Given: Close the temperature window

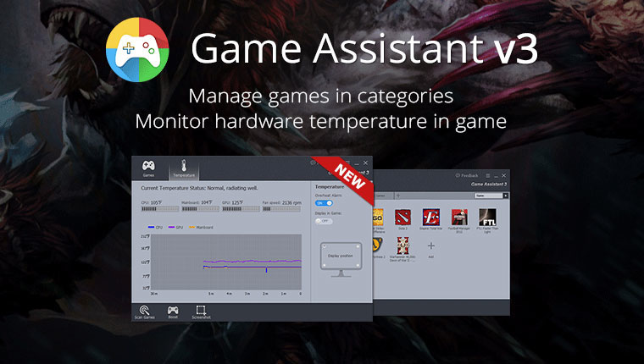Looking at the screenshot, I should (x=365, y=163).
